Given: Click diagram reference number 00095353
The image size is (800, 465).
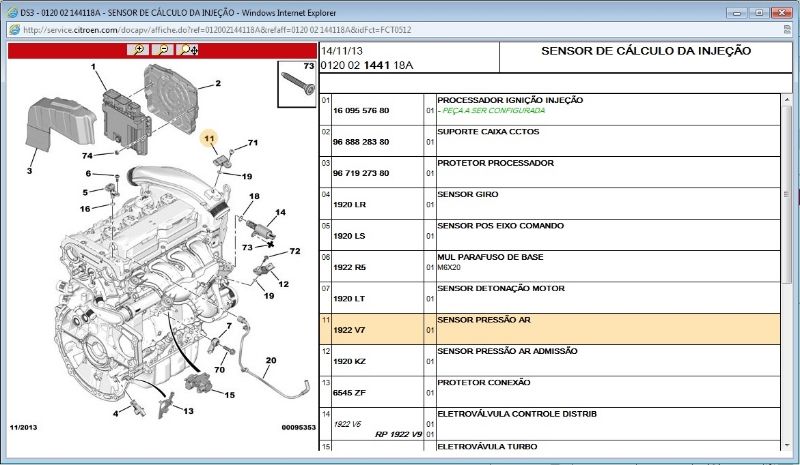Looking at the screenshot, I should click(299, 428).
